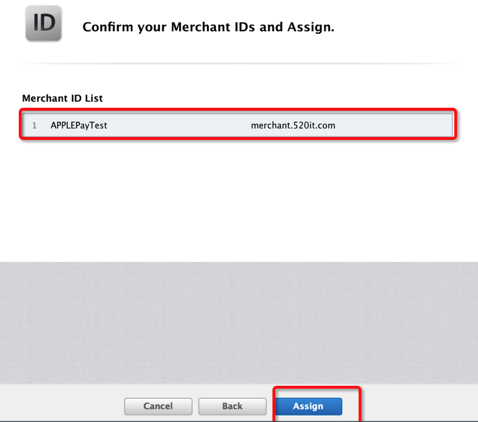This screenshot has width=478, height=422.
Task: Click the merchant.520it.com identifier text
Action: click(293, 125)
